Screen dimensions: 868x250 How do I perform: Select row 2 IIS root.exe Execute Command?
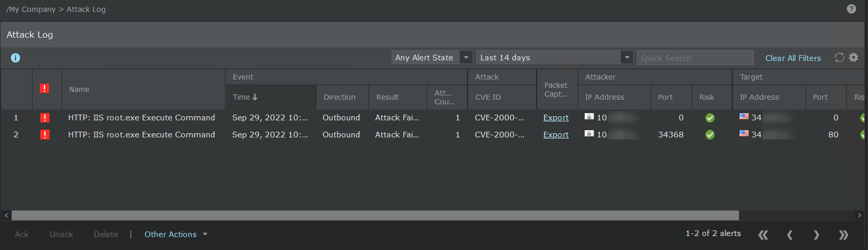click(141, 135)
